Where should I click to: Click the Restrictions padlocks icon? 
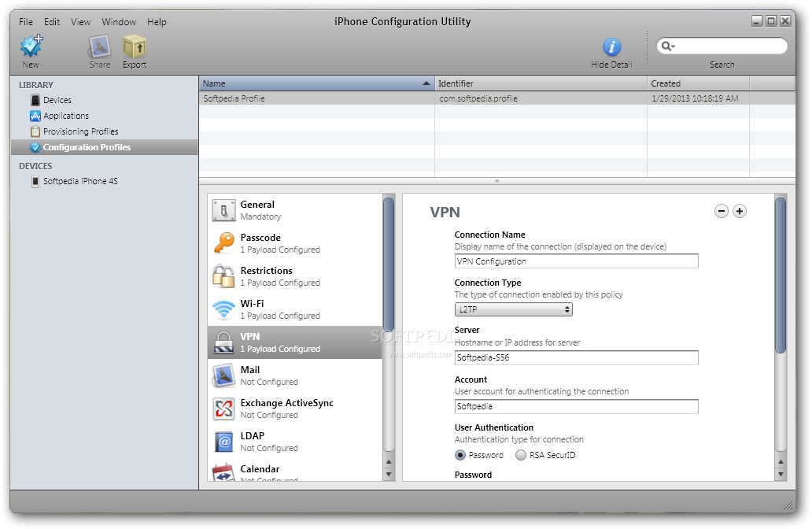pos(223,276)
